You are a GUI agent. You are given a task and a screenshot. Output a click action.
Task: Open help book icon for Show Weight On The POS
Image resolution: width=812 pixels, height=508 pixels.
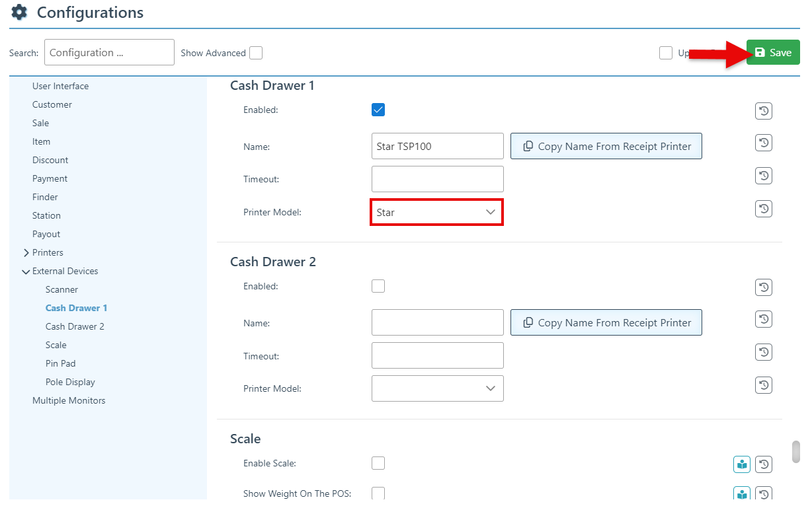(742, 493)
